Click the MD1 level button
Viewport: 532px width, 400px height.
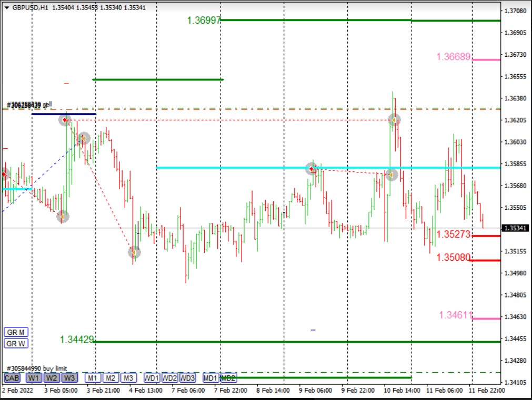point(210,378)
